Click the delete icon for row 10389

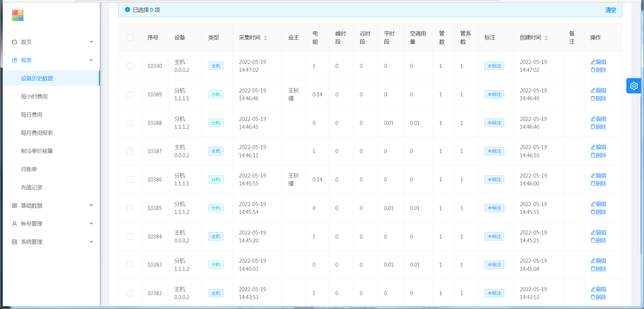[593, 98]
